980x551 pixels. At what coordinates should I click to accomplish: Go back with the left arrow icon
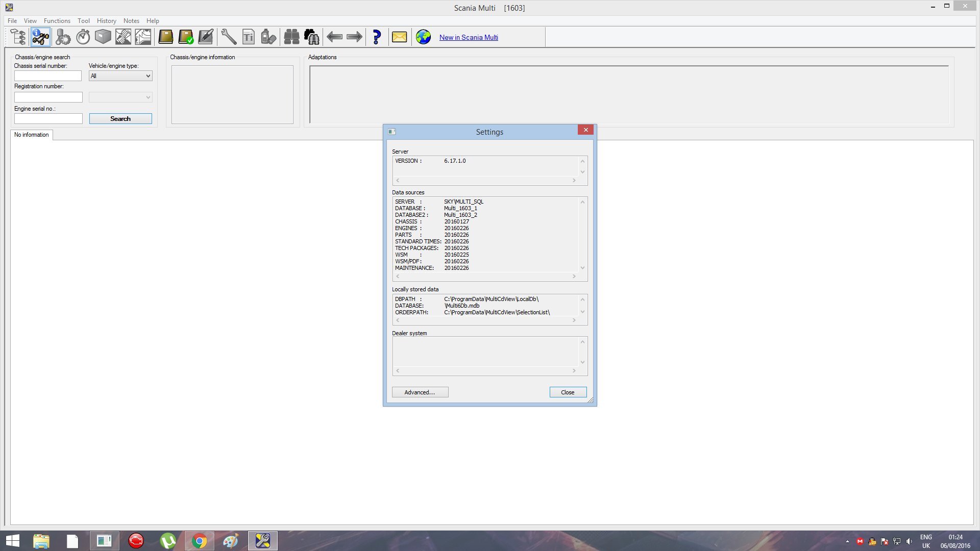(334, 37)
